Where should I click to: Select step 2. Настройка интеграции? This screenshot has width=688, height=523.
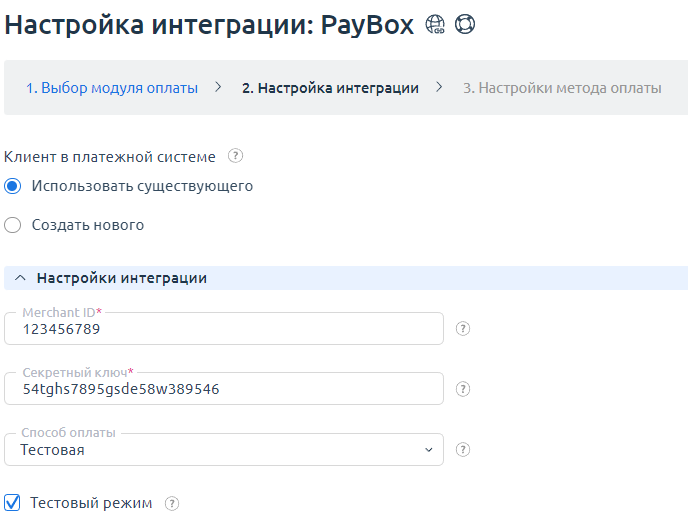point(330,88)
